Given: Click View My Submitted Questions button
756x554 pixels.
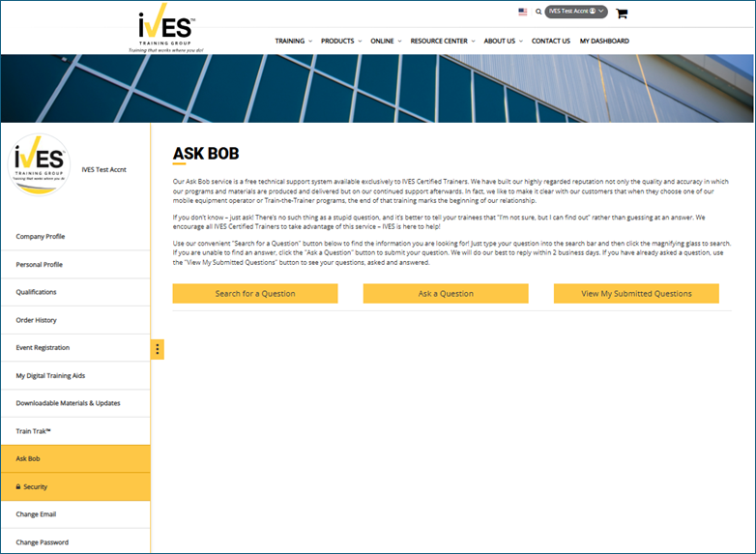Looking at the screenshot, I should click(x=636, y=294).
